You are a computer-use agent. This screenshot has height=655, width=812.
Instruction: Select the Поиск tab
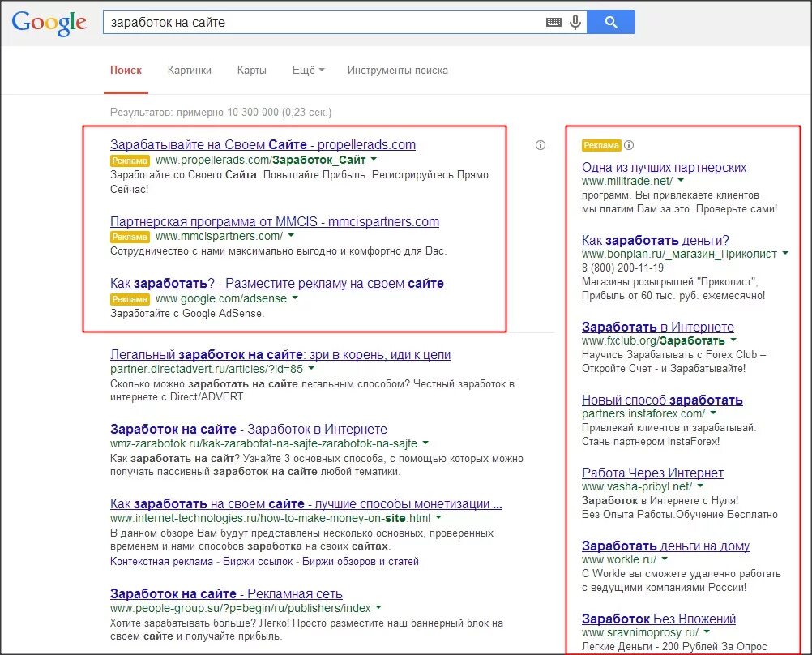[x=126, y=71]
